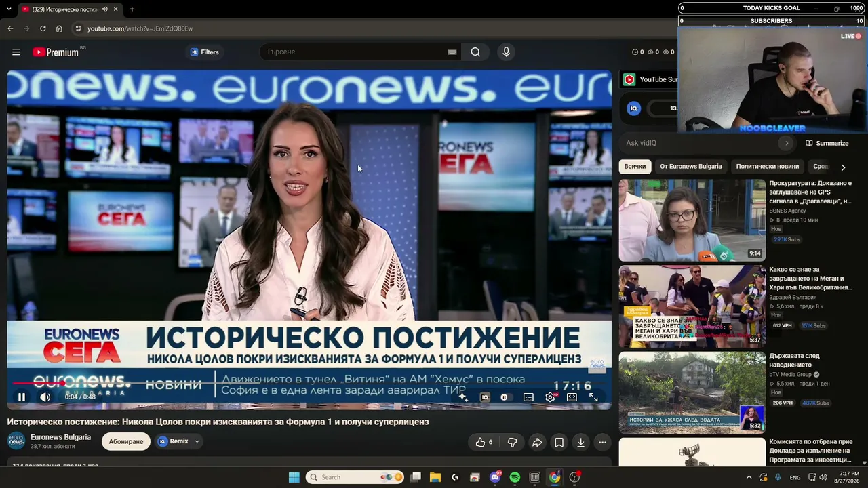
Task: Open the video title about Никола Цолов
Action: pyautogui.click(x=218, y=422)
